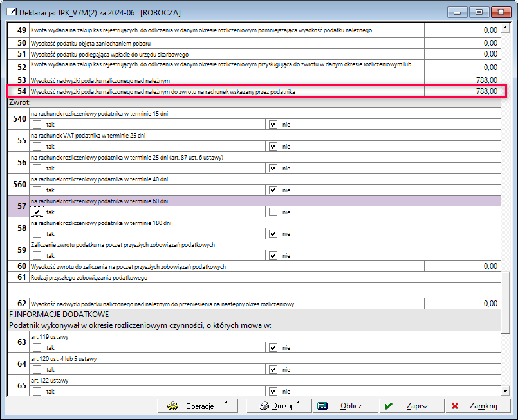Check "tak" for field 58 (180 days refund)
The width and height of the screenshot is (518, 420).
37,233
